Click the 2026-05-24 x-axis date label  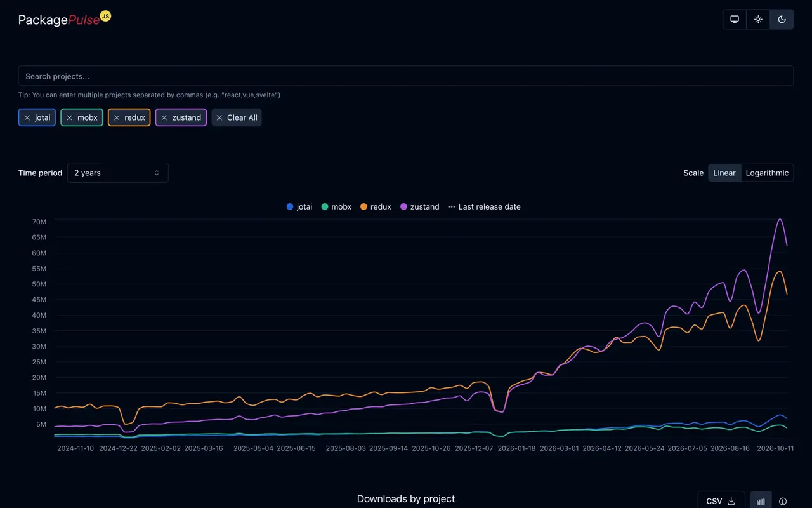[x=645, y=448]
